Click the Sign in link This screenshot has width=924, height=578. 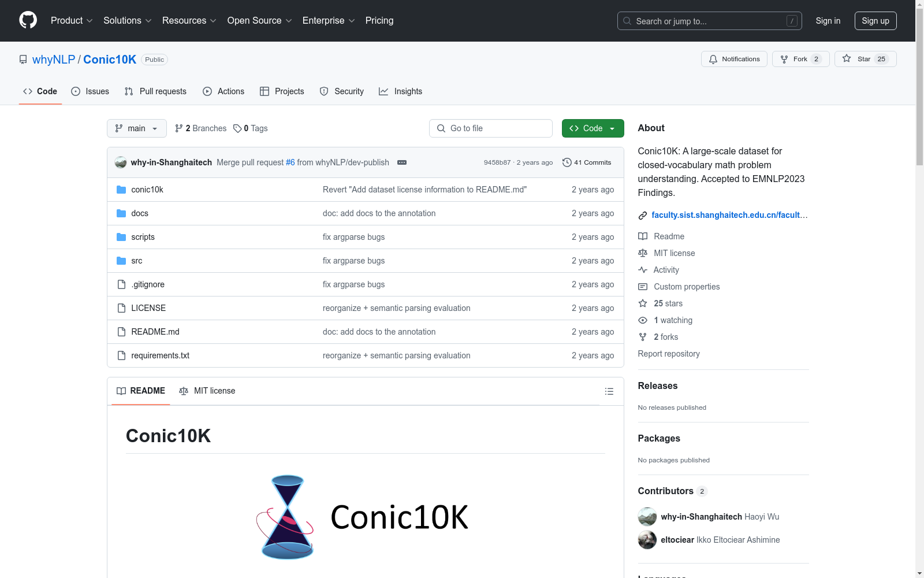[x=828, y=21]
